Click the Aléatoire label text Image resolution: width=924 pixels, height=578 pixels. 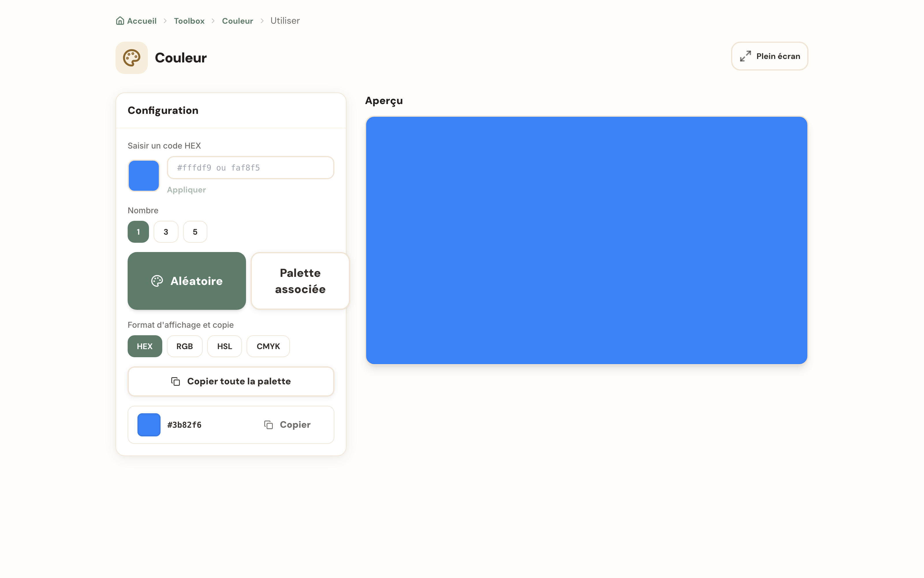pos(196,281)
